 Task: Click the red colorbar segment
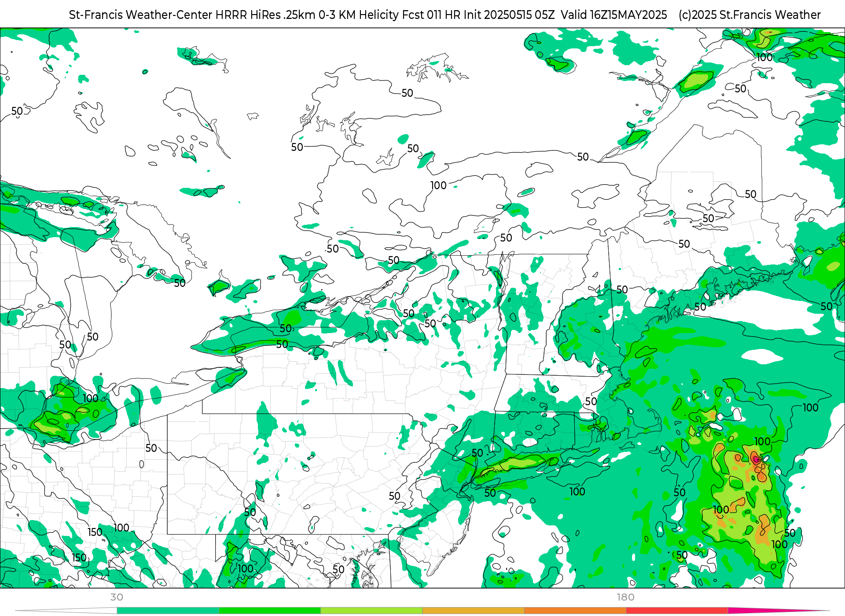pyautogui.click(x=677, y=611)
